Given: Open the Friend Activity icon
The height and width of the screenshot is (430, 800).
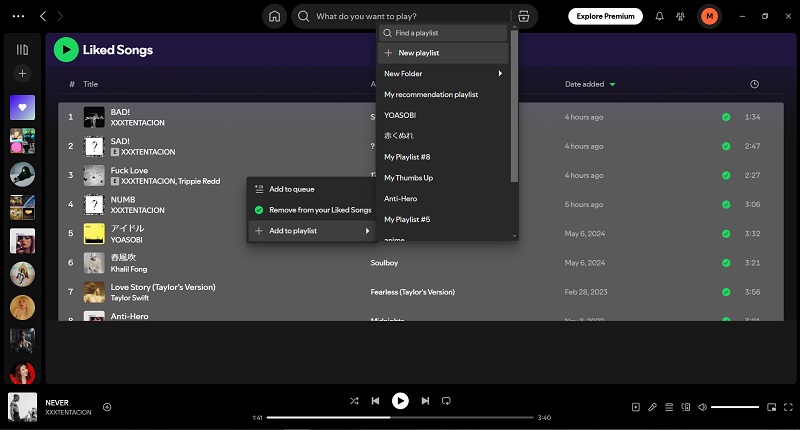Looking at the screenshot, I should [x=681, y=16].
